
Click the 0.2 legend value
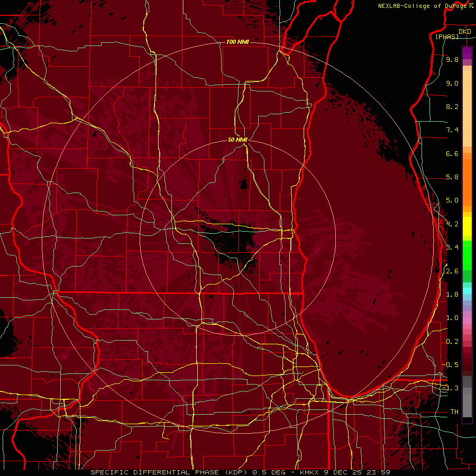(452, 342)
